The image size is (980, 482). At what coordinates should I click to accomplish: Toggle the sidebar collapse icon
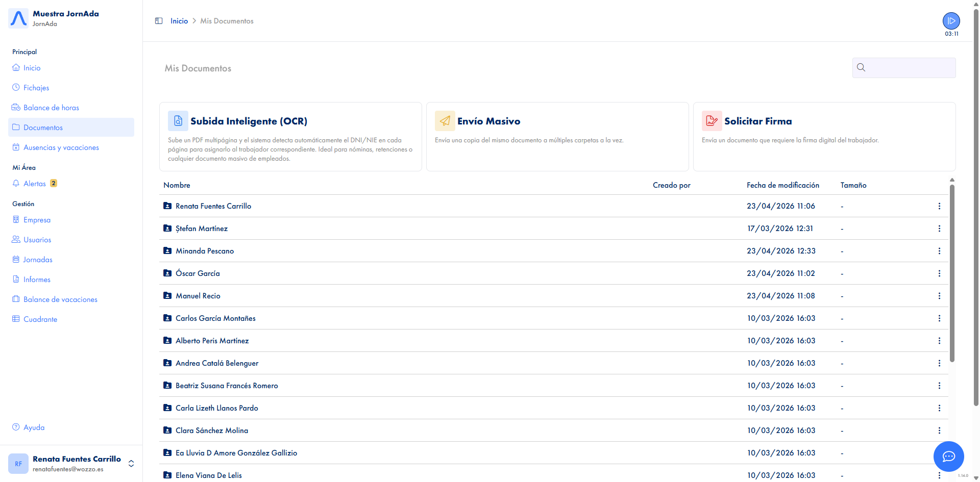159,21
